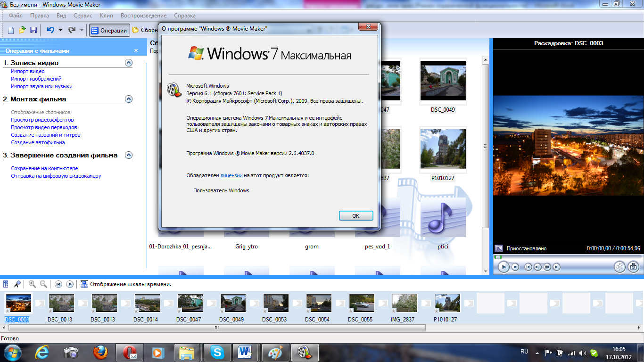Image resolution: width=644 pixels, height=362 pixels.
Task: Save the project with the floppy disk icon
Action: [x=33, y=30]
